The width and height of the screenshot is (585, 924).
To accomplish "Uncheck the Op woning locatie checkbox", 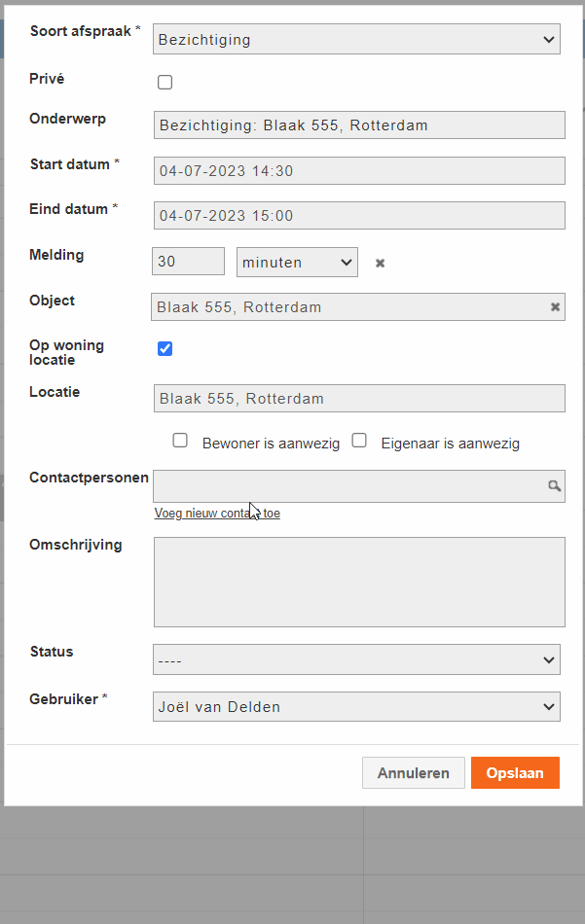I will [x=165, y=349].
